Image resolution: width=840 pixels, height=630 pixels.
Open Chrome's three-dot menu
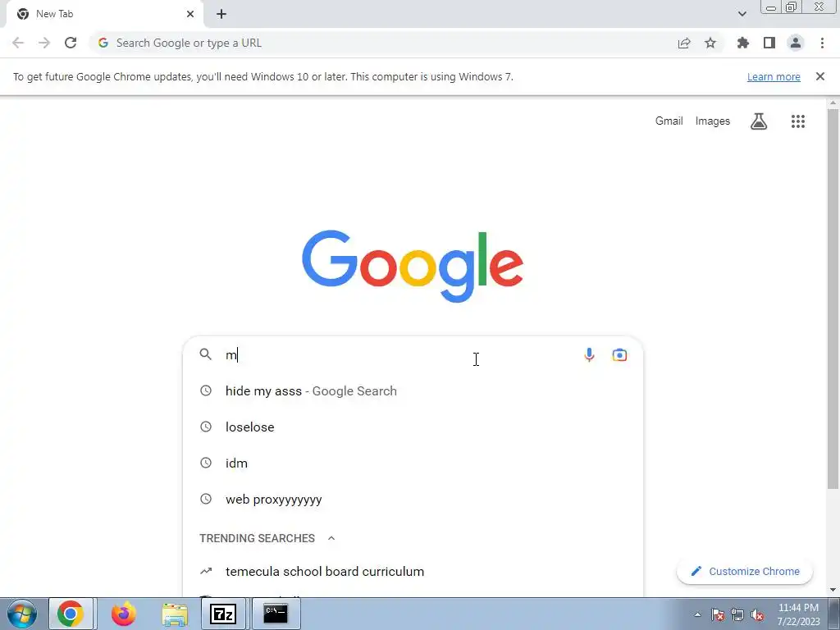(822, 43)
